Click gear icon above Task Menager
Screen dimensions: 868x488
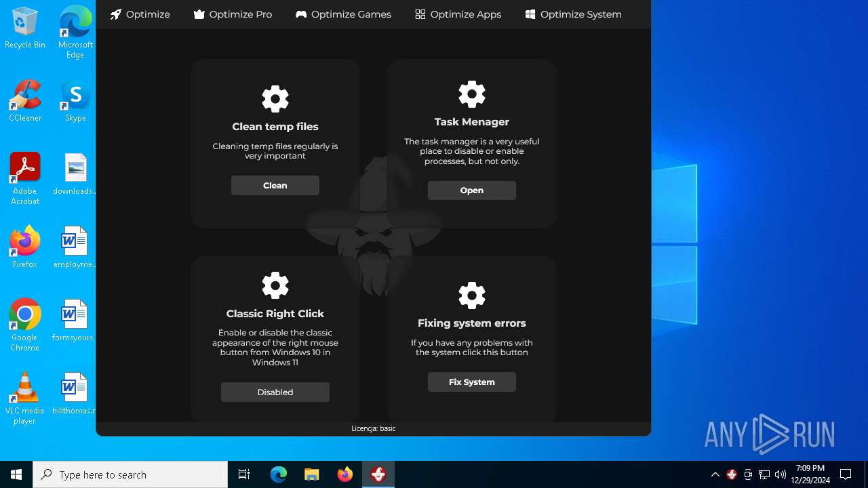472,94
